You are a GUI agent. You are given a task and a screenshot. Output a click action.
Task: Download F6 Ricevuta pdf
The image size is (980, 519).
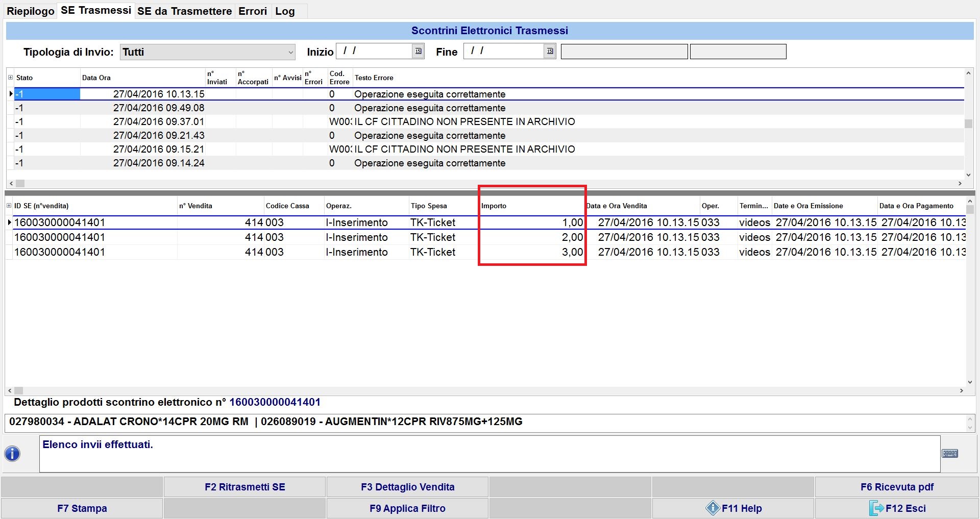coord(897,487)
